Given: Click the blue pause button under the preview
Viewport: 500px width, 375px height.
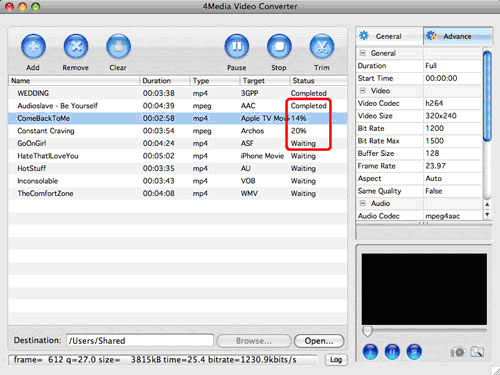Looking at the screenshot, I should (x=392, y=352).
